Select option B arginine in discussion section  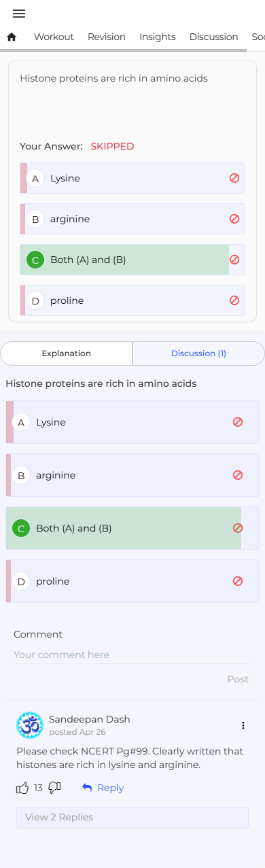pyautogui.click(x=132, y=475)
